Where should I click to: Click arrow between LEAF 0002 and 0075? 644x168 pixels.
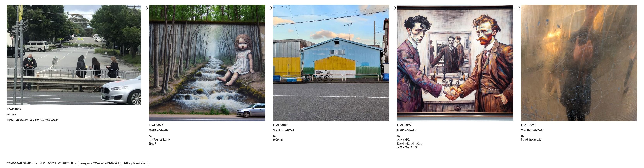tap(145, 8)
